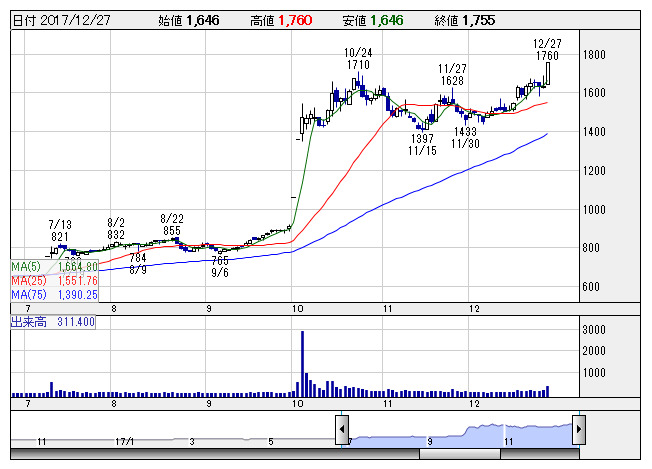652x469 pixels.
Task: Click the 8/22 high label 855
Action: pyautogui.click(x=172, y=230)
